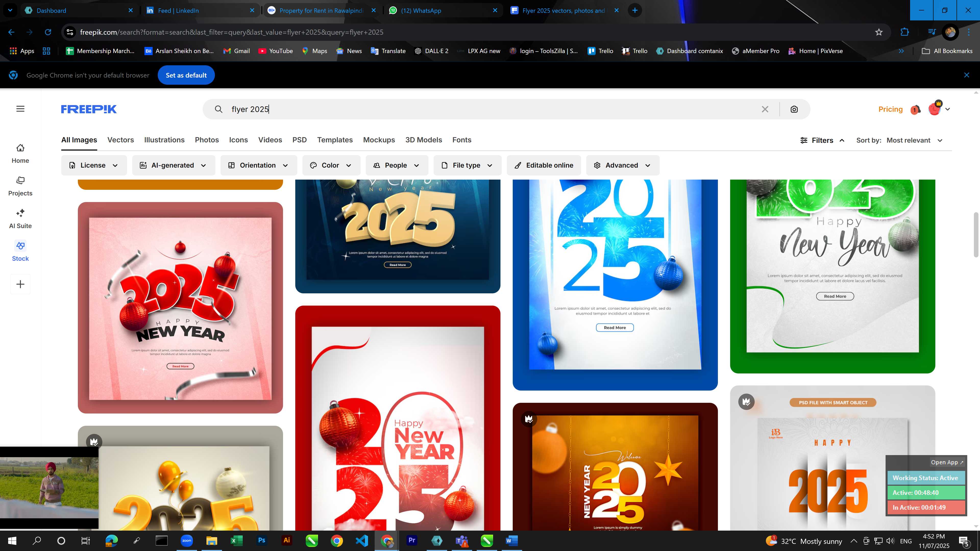Open the green Happy New Year flyer
This screenshot has width=980, height=551.
point(832,277)
